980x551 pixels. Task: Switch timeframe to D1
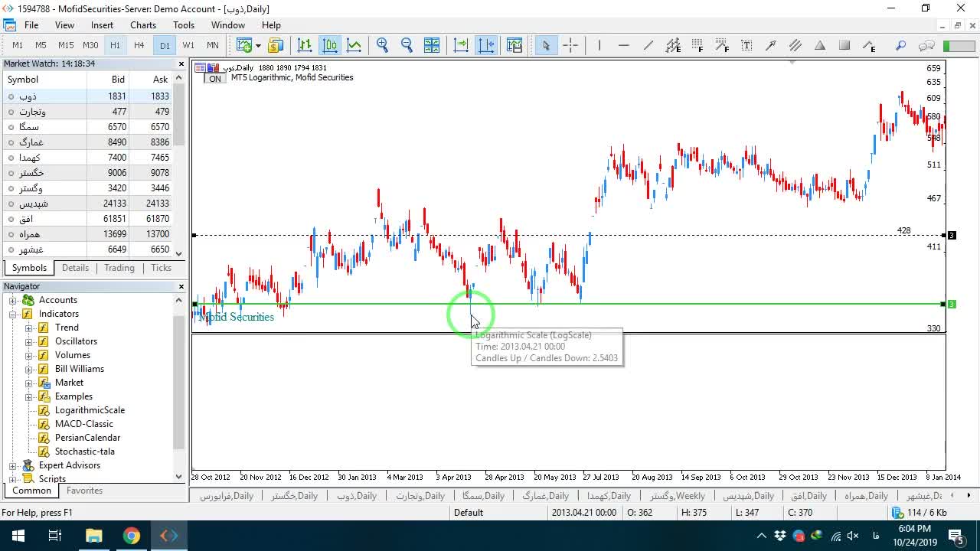coord(165,45)
